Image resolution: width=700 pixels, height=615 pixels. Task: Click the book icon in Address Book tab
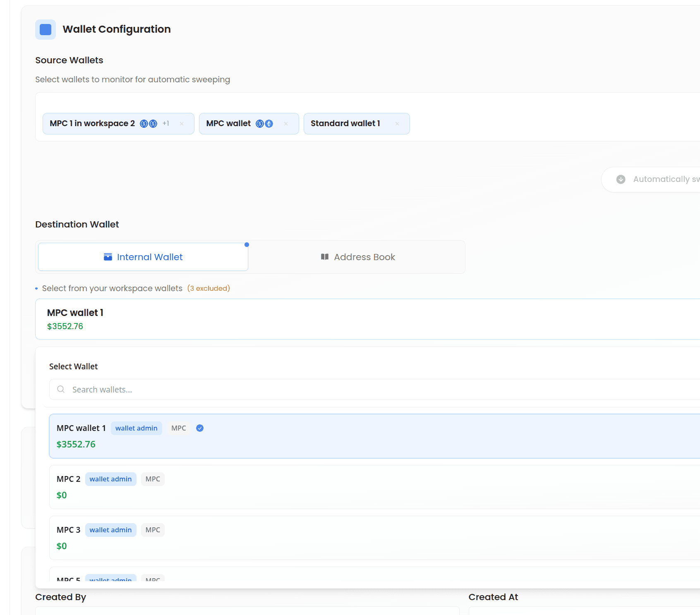pyautogui.click(x=325, y=257)
